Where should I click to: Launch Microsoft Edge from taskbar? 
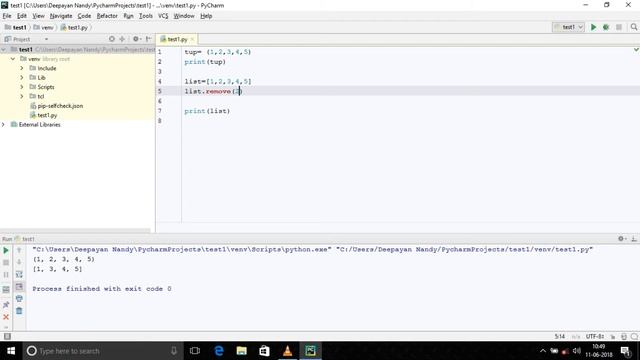tap(219, 351)
